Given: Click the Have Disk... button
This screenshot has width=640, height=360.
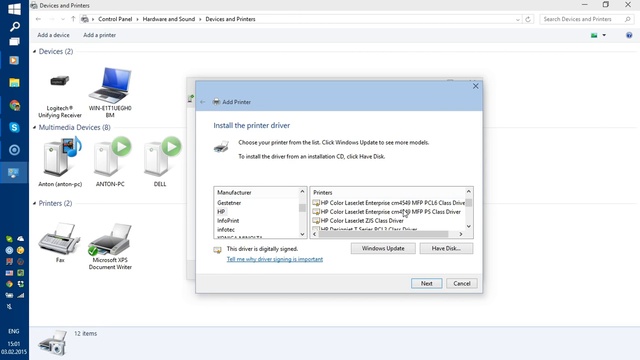Looking at the screenshot, I should pos(446,248).
